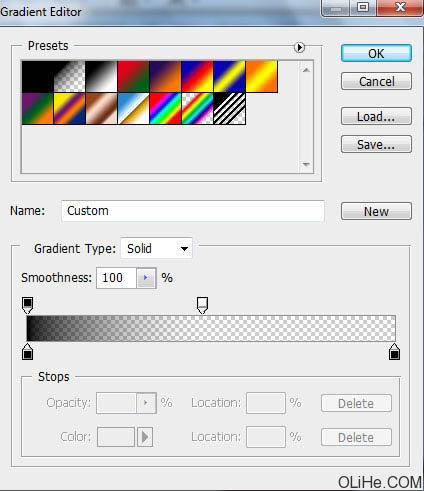Select the orange-yellow-orange gradient preset
This screenshot has height=491, width=424.
[262, 76]
